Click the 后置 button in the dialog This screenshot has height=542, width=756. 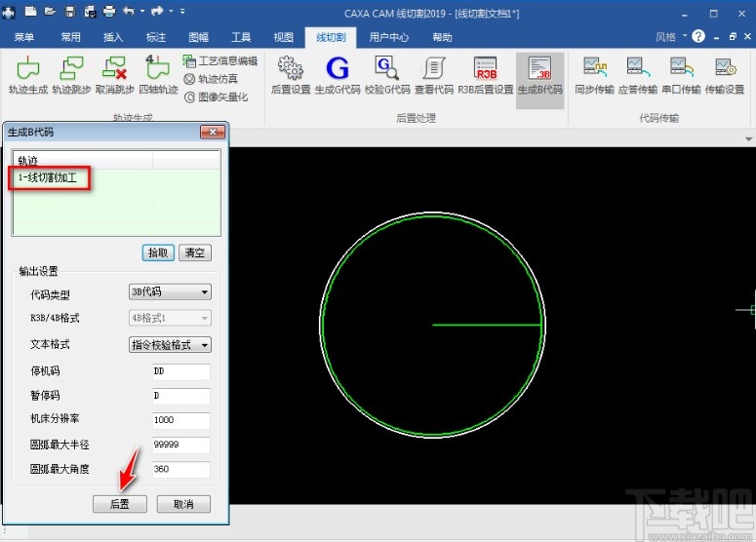point(119,504)
